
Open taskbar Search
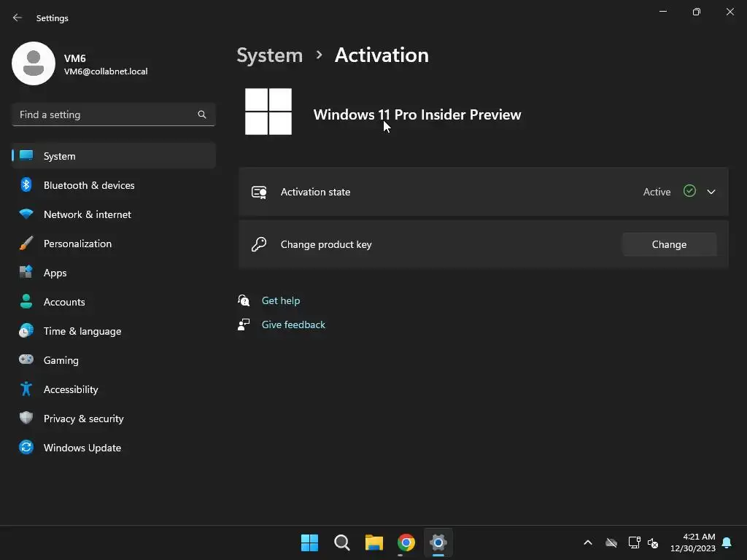(341, 542)
